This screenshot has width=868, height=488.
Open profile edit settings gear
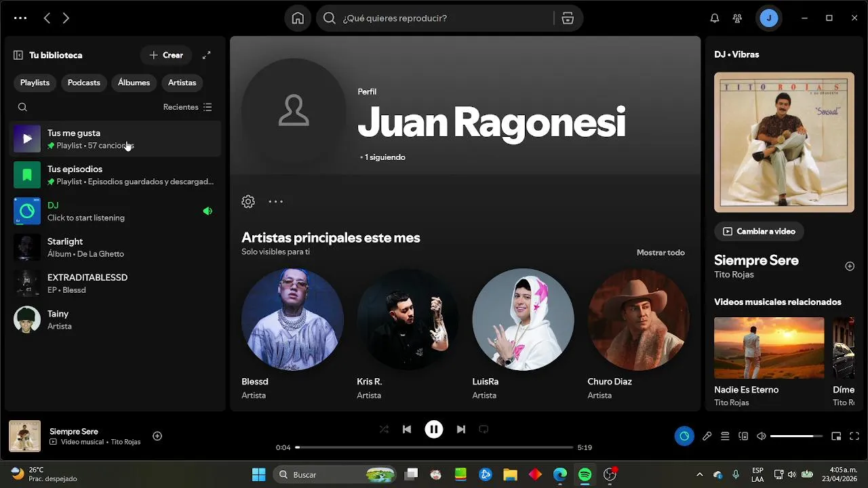248,201
